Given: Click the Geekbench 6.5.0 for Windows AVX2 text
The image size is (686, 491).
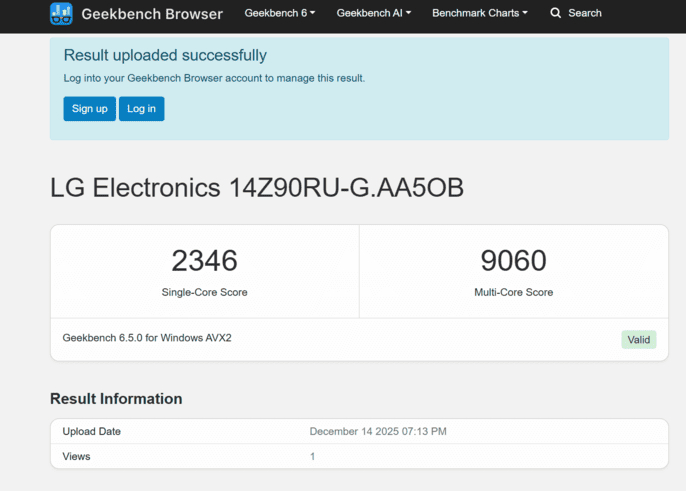Looking at the screenshot, I should click(x=147, y=338).
